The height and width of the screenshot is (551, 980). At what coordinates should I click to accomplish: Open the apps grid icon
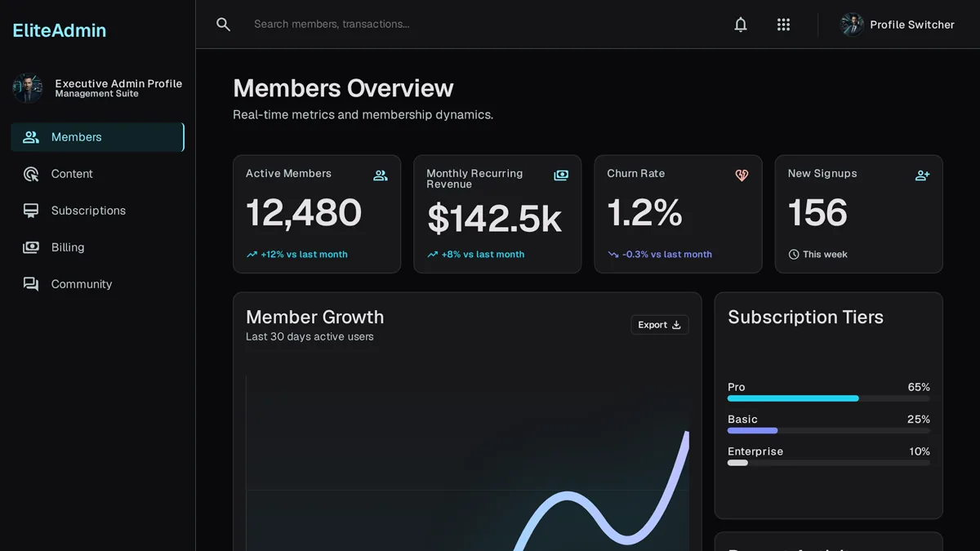pyautogui.click(x=783, y=24)
